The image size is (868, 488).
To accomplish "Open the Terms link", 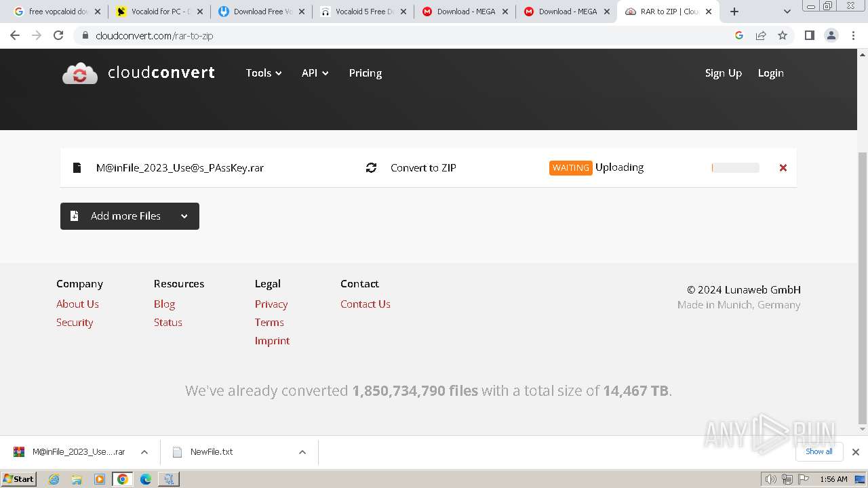I will click(269, 322).
